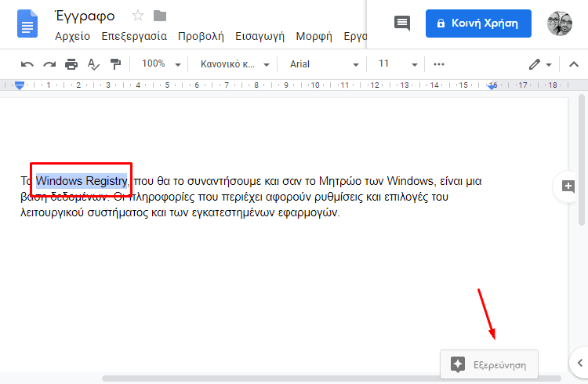
Task: Open the Μορφή menu
Action: click(314, 36)
